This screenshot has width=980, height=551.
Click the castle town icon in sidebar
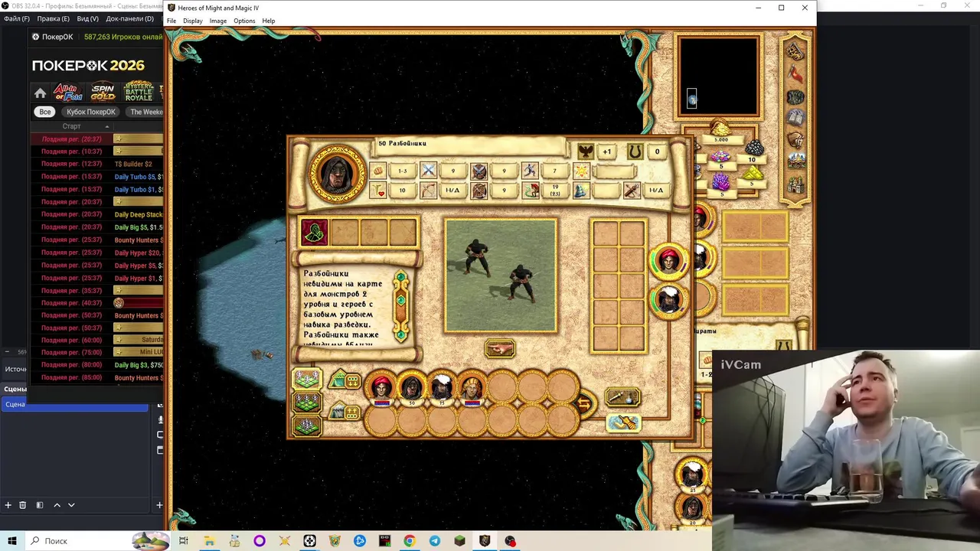[795, 161]
